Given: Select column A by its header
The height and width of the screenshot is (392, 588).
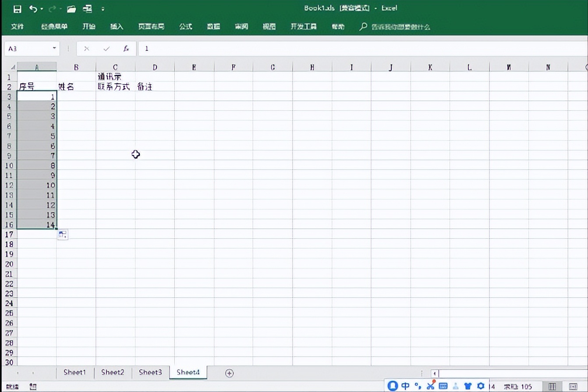Looking at the screenshot, I should (37, 67).
